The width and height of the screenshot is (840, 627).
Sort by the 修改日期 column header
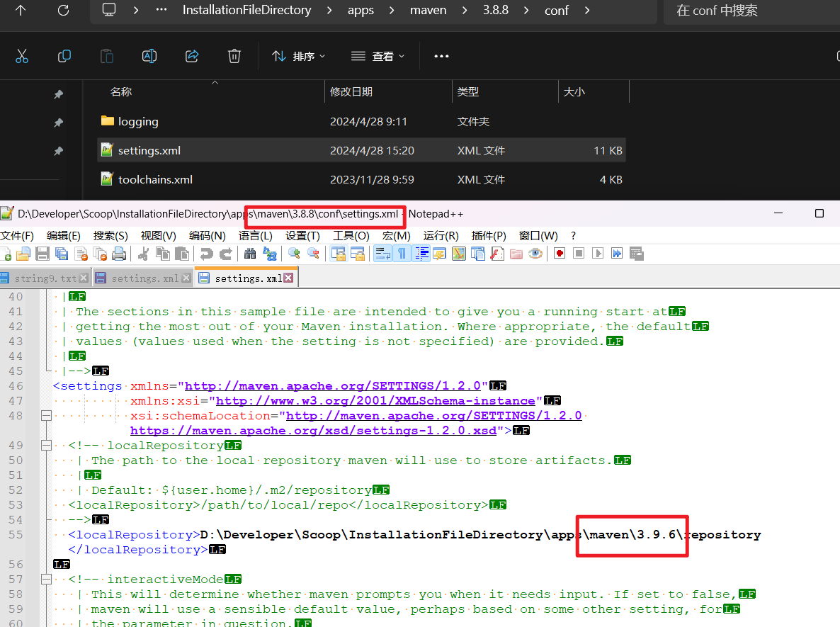[x=388, y=91]
